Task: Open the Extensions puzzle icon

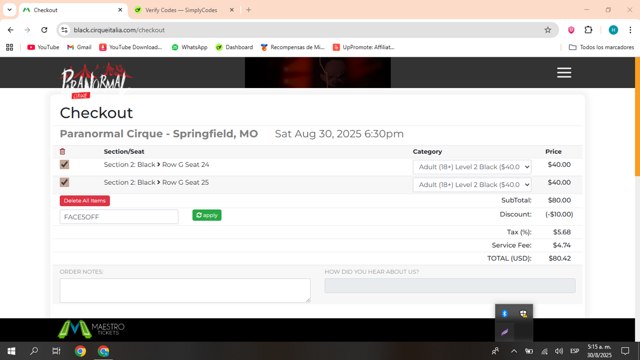Action: pyautogui.click(x=588, y=30)
